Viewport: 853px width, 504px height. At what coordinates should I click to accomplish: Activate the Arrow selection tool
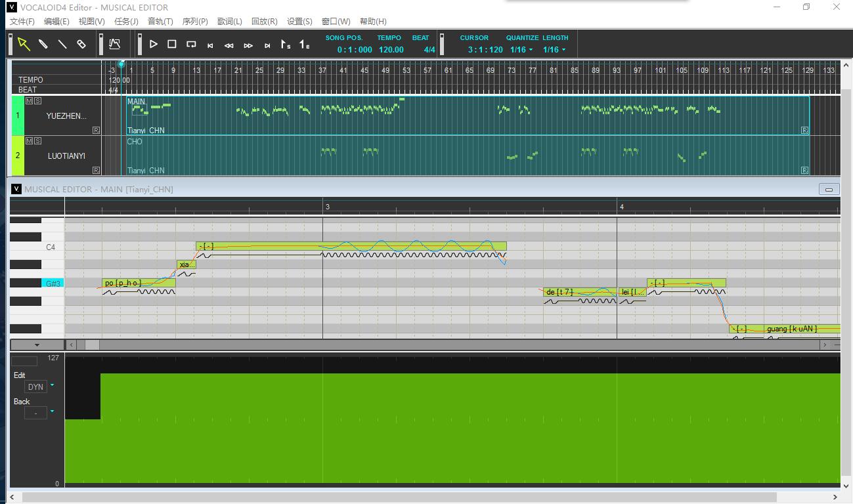click(x=24, y=44)
